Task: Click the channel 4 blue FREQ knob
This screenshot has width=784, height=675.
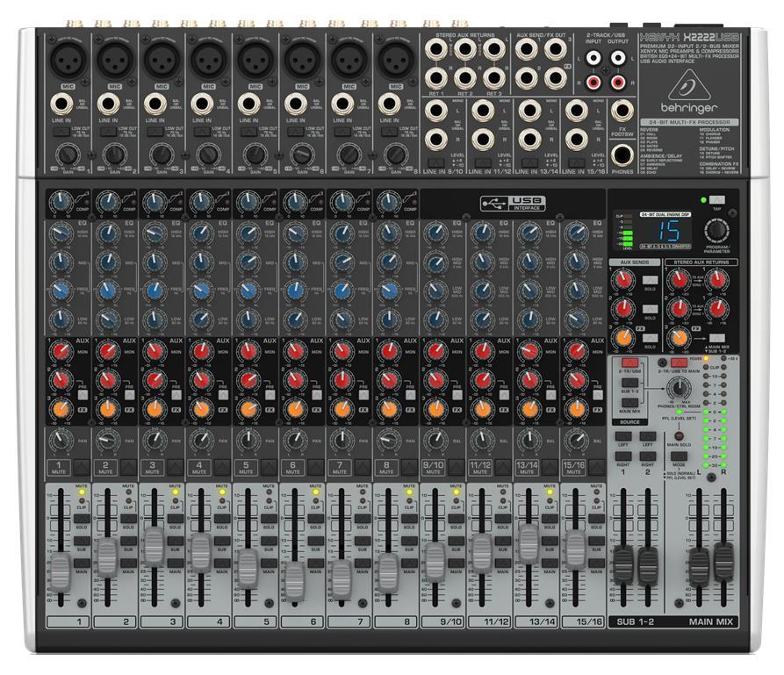Action: click(201, 291)
